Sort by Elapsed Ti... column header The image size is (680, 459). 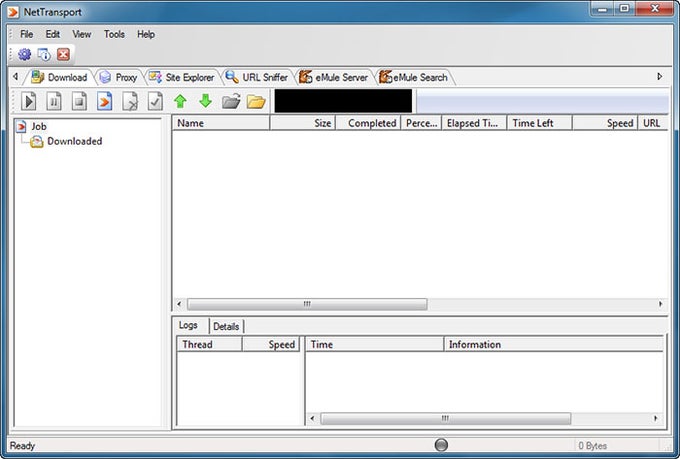tap(474, 123)
